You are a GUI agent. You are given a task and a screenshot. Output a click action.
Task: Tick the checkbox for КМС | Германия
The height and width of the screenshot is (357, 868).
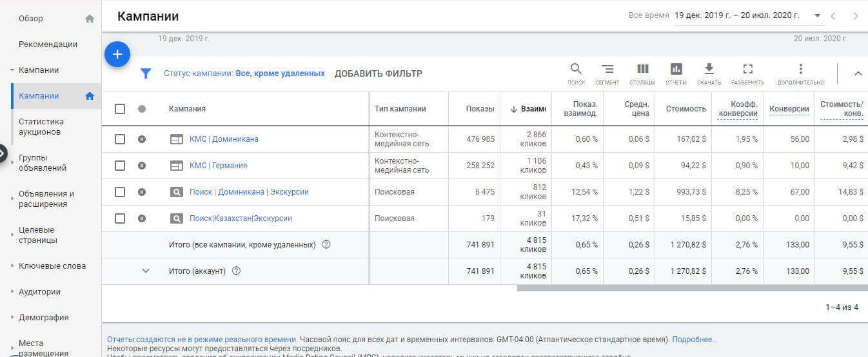tap(120, 166)
